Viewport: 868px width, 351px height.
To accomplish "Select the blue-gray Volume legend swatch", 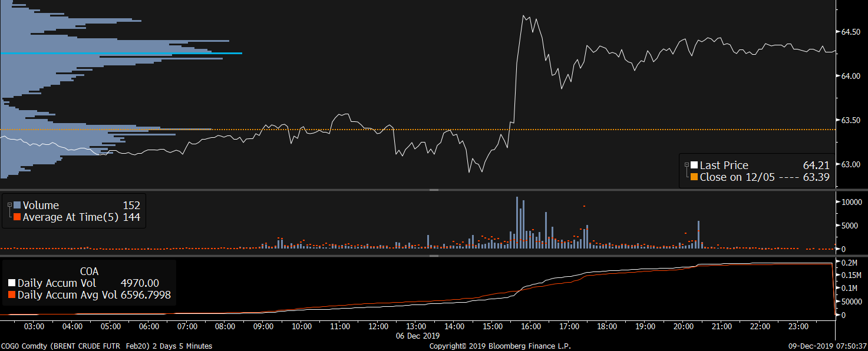I will [17, 206].
